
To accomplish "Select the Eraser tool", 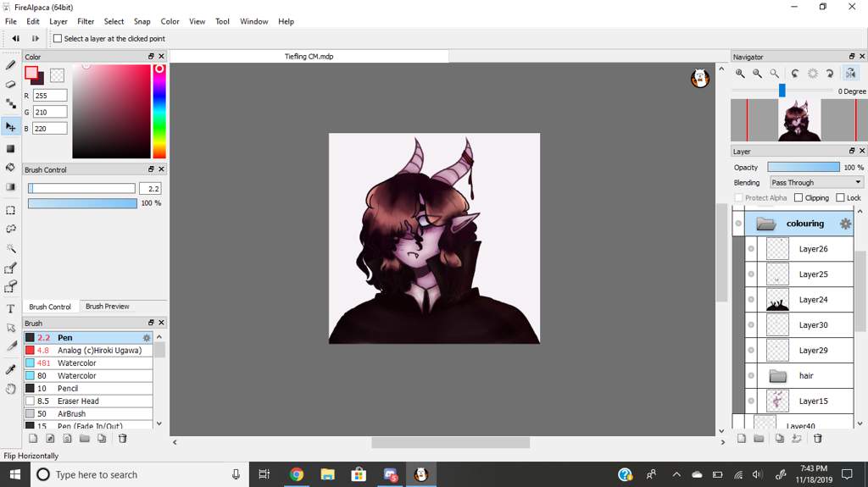I will pos(10,84).
